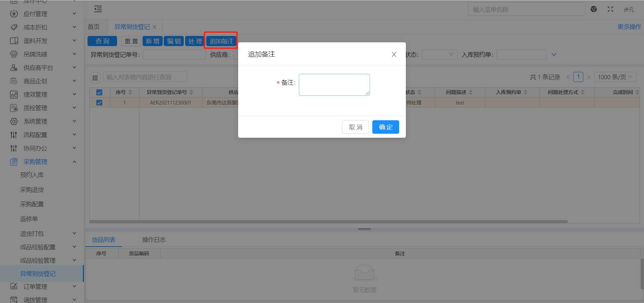Viewport: 644px width, 303px height.
Task: Click the 供应商平台 icon in sidebar
Action: coord(14,68)
